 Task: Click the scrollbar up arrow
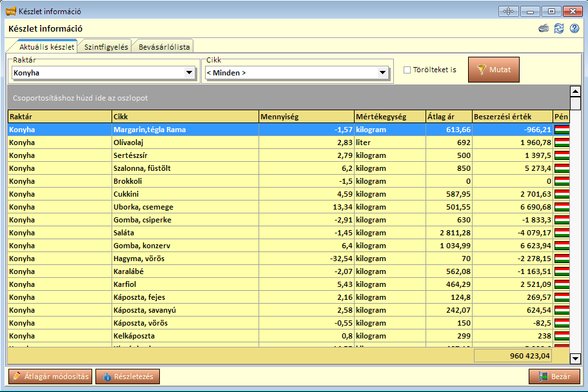575,91
